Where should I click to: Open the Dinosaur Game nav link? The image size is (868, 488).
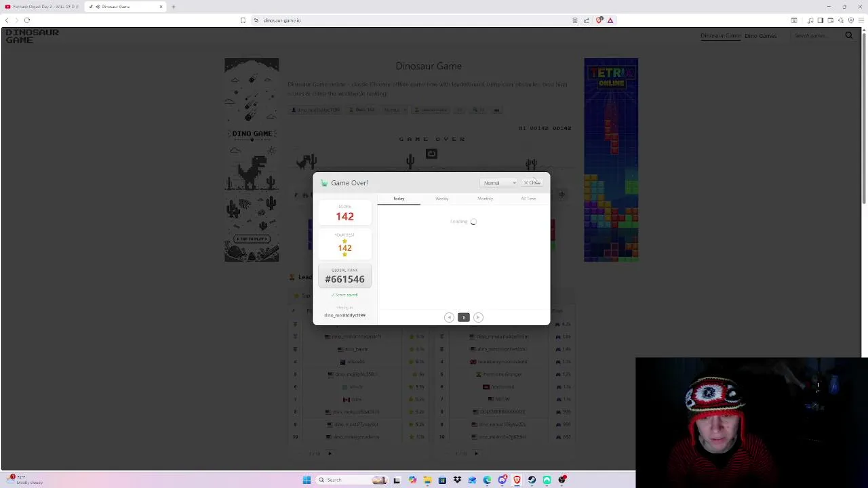pyautogui.click(x=720, y=36)
